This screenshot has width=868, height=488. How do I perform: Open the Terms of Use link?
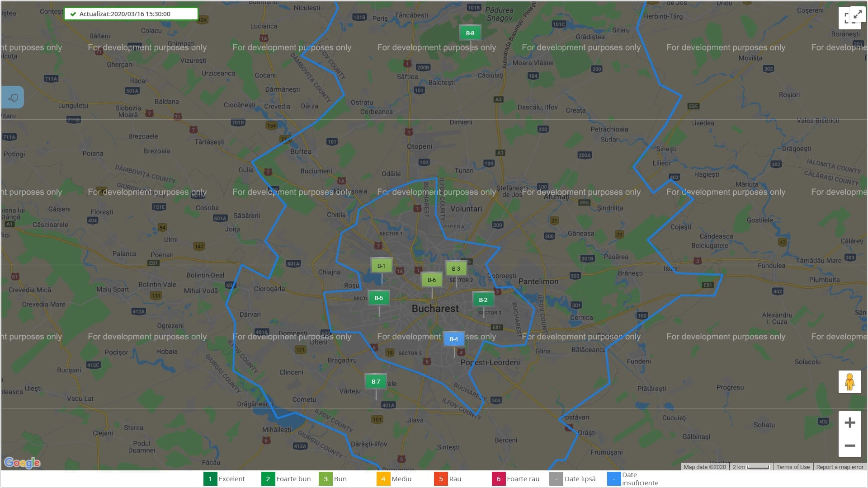point(793,467)
